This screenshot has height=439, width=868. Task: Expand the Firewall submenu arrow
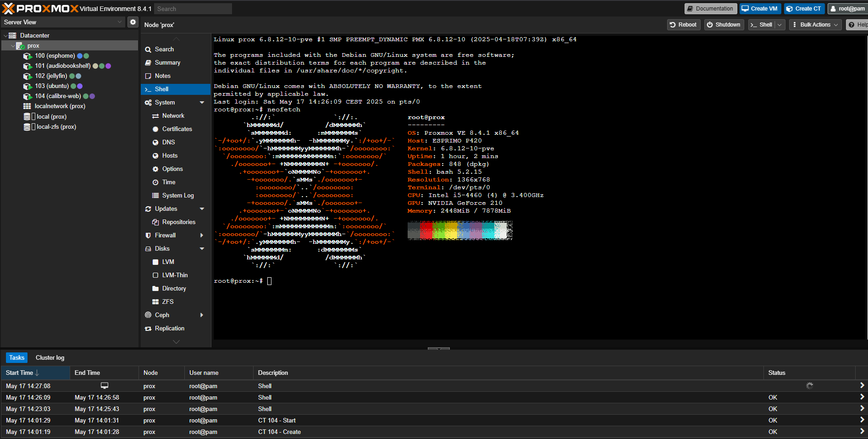pyautogui.click(x=202, y=236)
